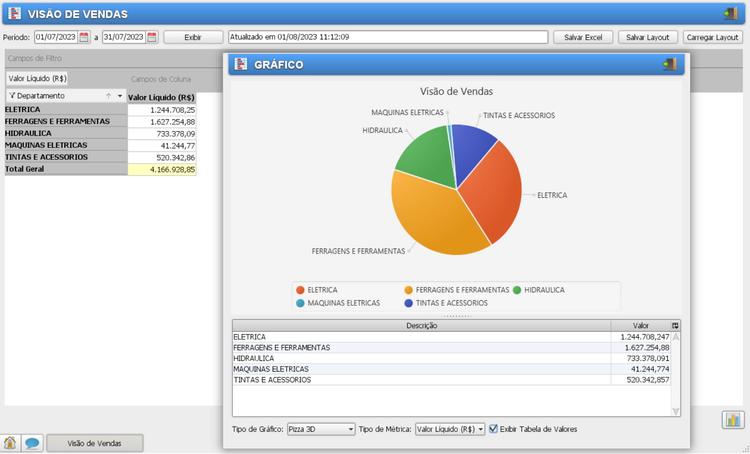Click the Departamento filter funnel icon

[x=12, y=96]
